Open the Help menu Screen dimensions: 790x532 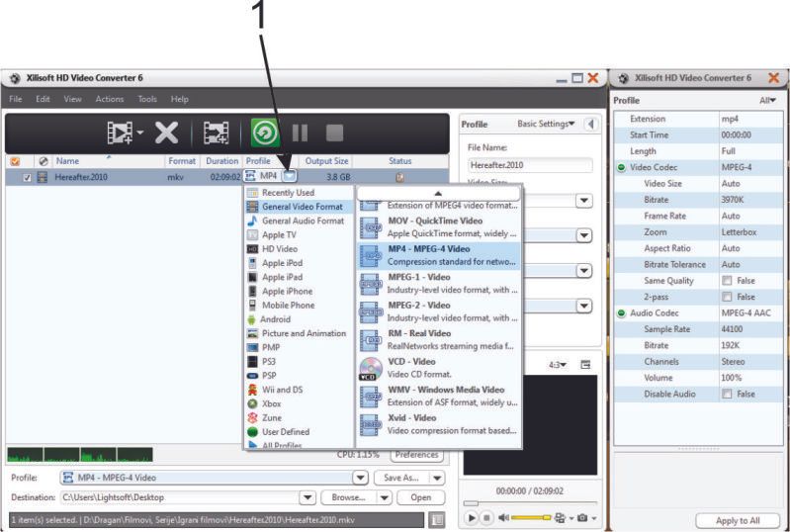pyautogui.click(x=180, y=99)
